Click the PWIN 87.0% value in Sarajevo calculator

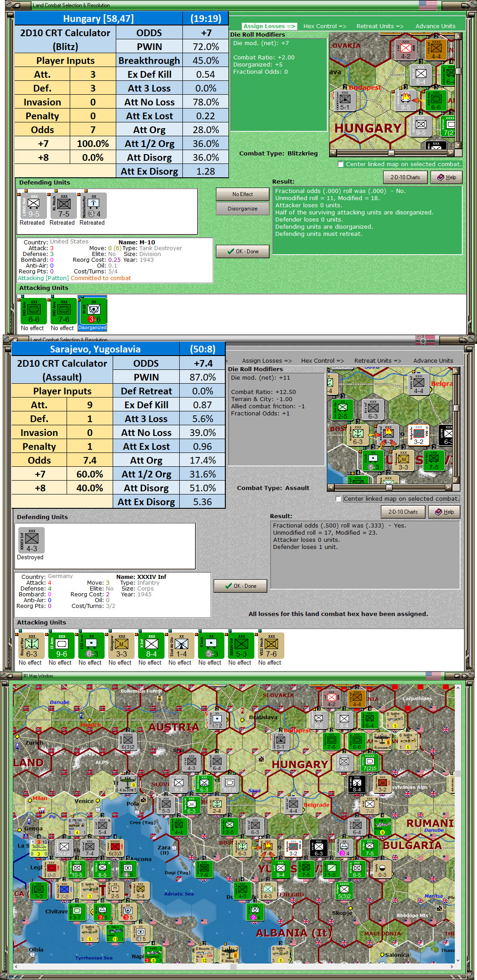pos(203,377)
